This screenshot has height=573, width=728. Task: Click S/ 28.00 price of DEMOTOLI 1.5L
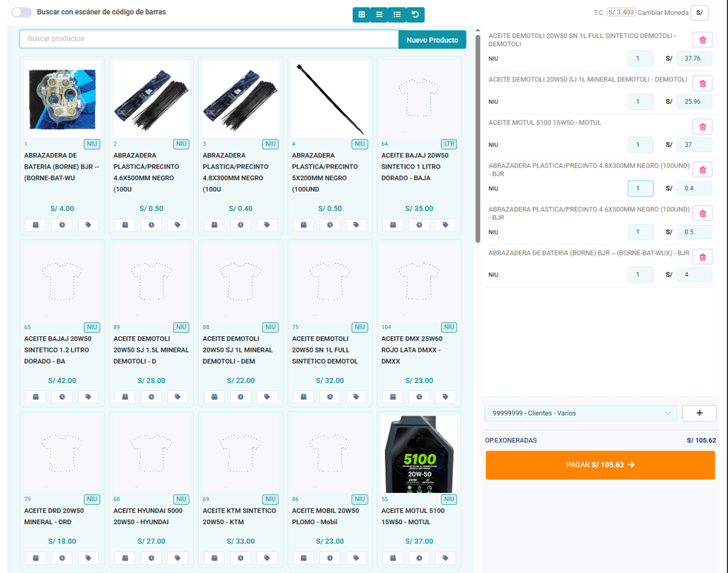click(x=152, y=381)
